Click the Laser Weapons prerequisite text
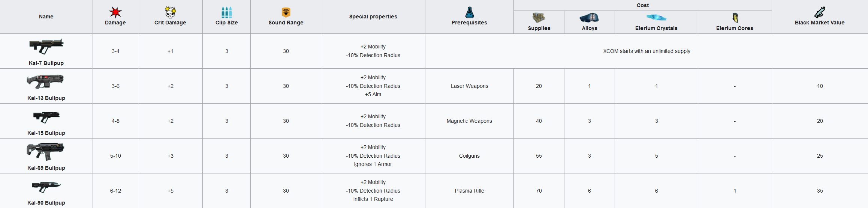This screenshot has width=868, height=208. pyautogui.click(x=469, y=86)
